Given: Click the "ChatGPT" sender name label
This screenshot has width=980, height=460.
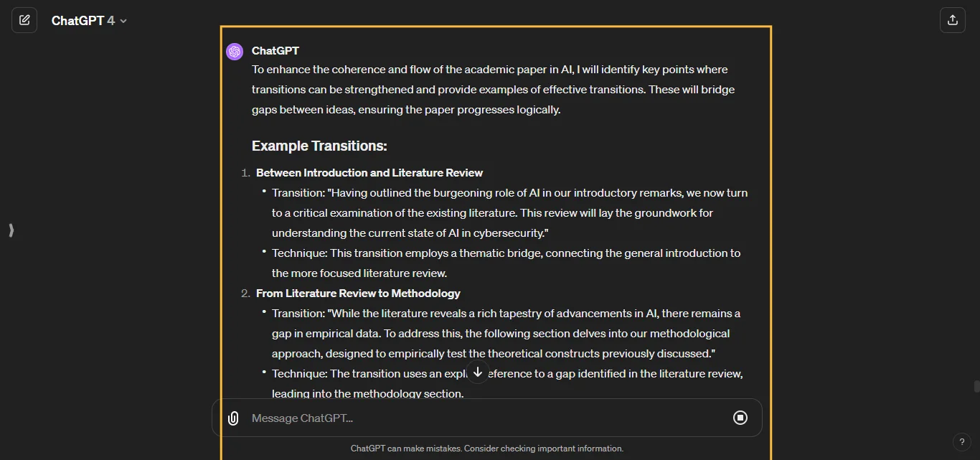Looking at the screenshot, I should (x=275, y=51).
